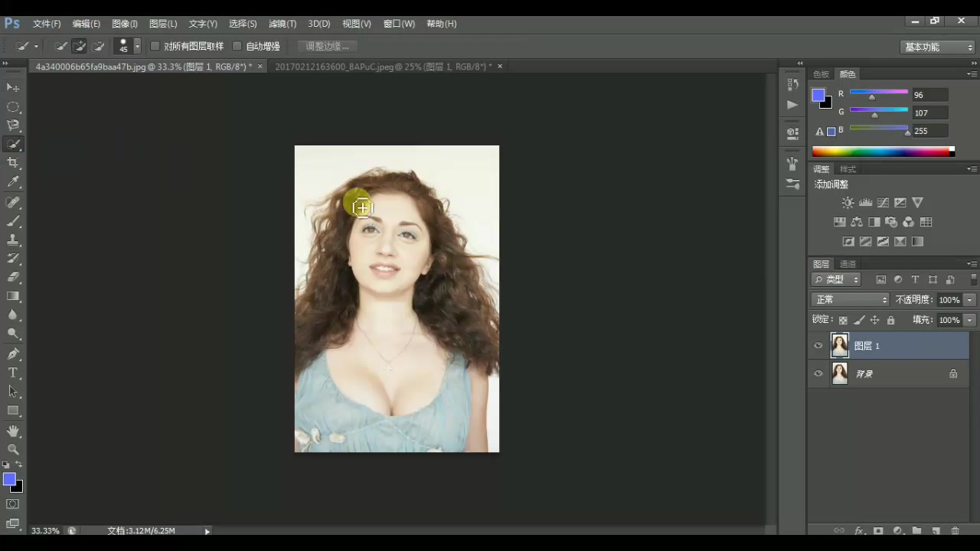Click the Add to Selection mode icon
980x551 pixels.
click(79, 46)
